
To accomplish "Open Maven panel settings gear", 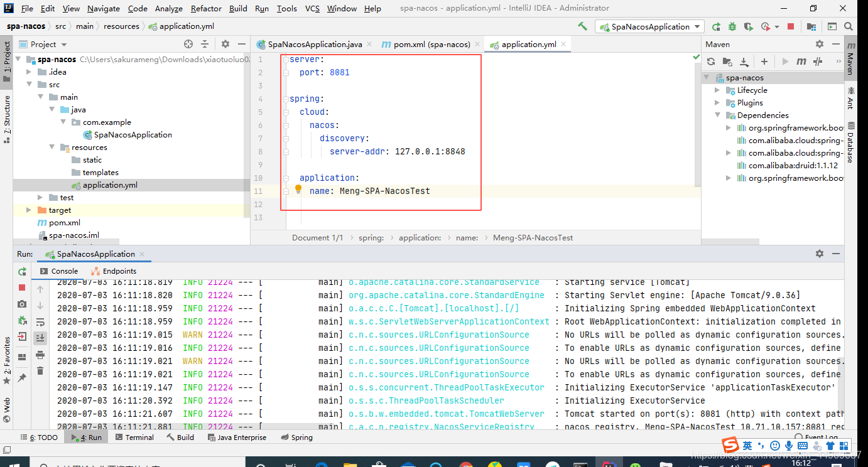I will click(820, 44).
